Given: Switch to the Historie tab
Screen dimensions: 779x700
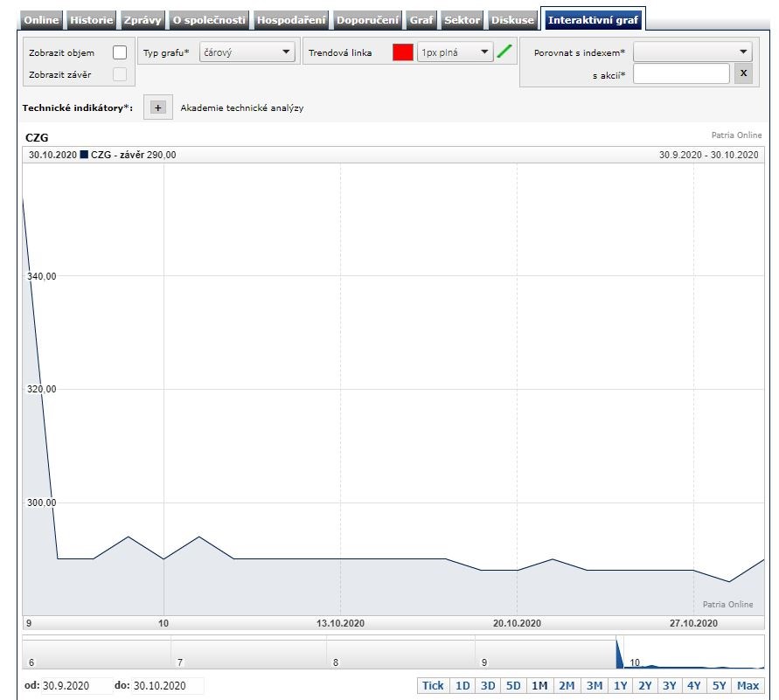Looking at the screenshot, I should [x=91, y=20].
